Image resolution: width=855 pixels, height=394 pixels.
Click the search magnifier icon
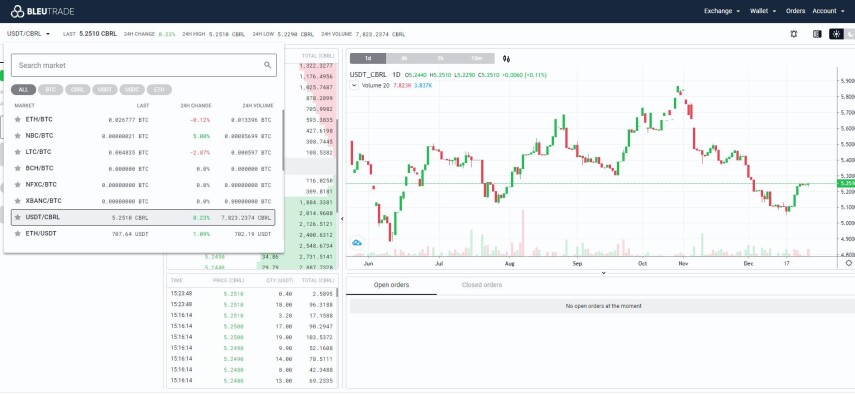(x=268, y=65)
